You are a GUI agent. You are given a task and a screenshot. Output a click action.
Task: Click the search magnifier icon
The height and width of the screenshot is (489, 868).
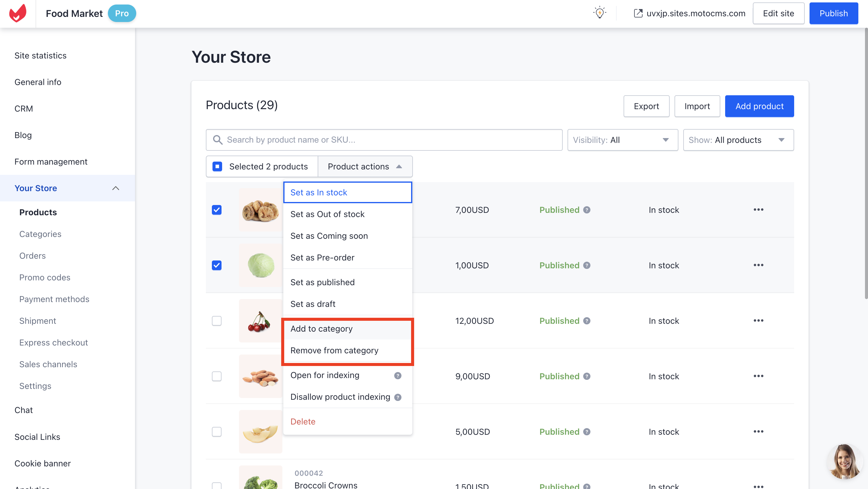(218, 140)
